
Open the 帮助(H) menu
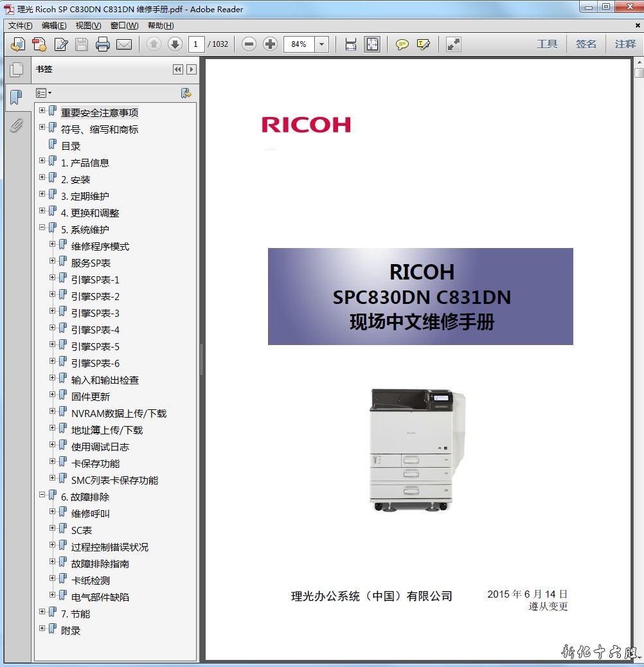(161, 26)
